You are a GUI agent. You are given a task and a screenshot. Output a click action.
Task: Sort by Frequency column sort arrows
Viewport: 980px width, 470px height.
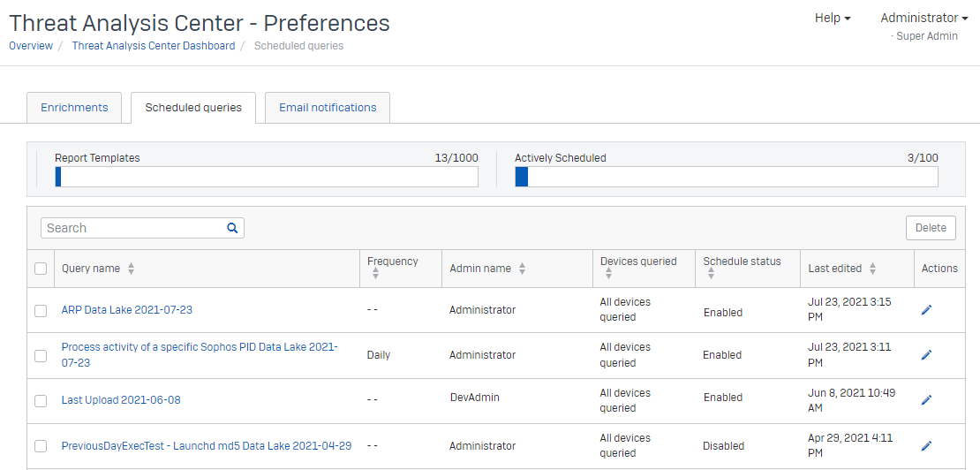pos(375,276)
